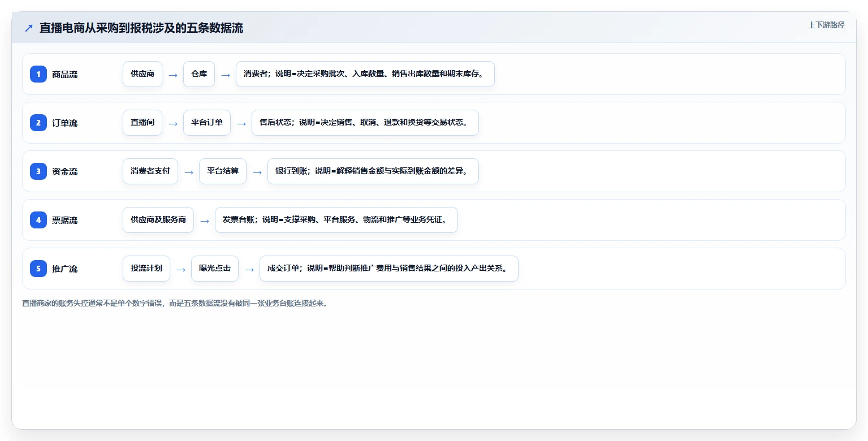Click the 成交订单 description box
The width and height of the screenshot is (868, 441).
click(x=389, y=269)
